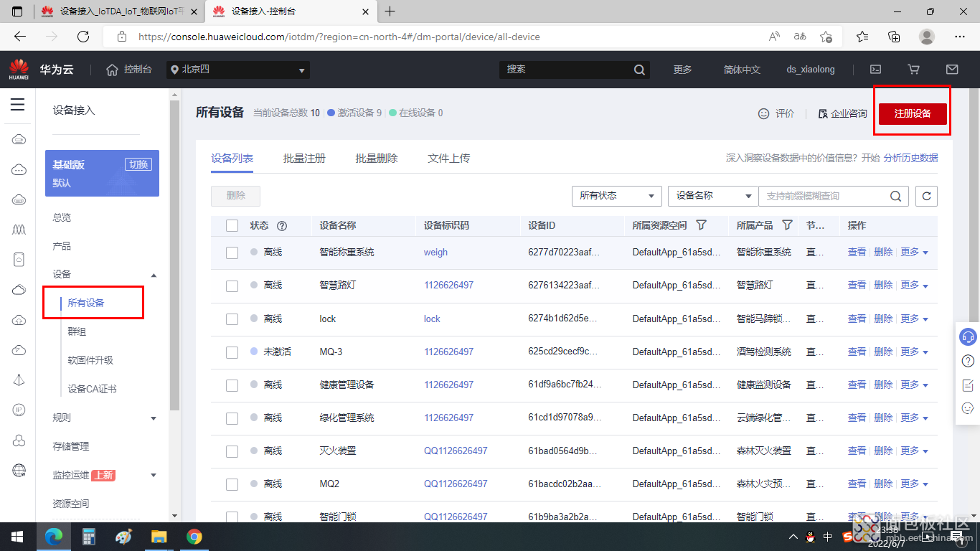The width and height of the screenshot is (980, 551).
Task: Open the 所有状态 status filter dropdown
Action: pos(616,196)
